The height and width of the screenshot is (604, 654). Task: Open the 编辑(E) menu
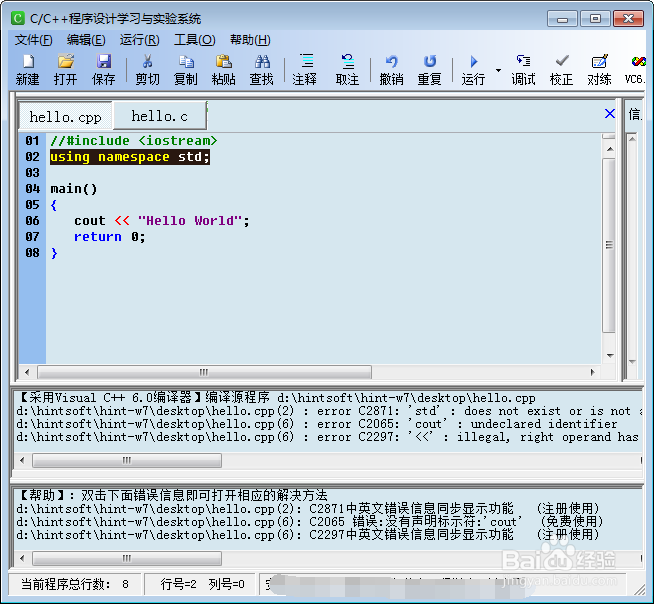coord(86,40)
